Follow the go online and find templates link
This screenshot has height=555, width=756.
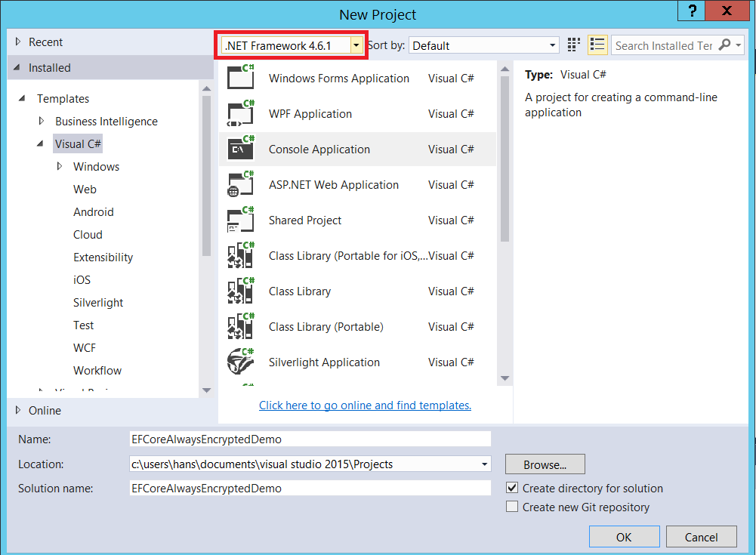(365, 405)
